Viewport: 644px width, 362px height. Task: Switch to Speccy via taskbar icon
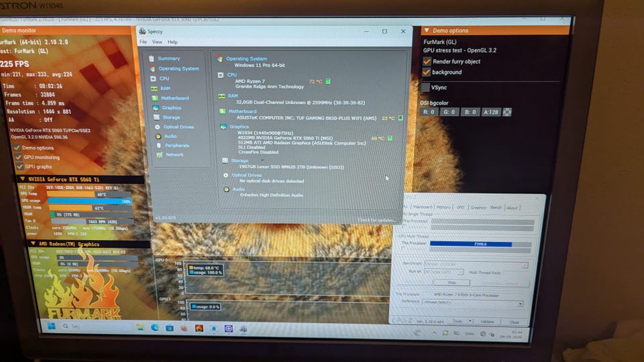243,328
